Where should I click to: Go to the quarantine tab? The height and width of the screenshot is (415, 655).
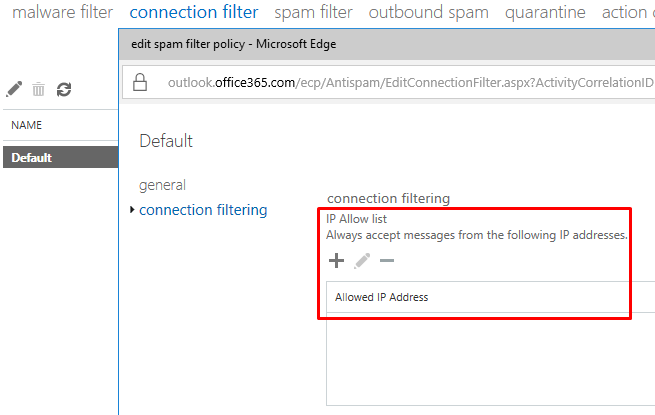coord(545,12)
